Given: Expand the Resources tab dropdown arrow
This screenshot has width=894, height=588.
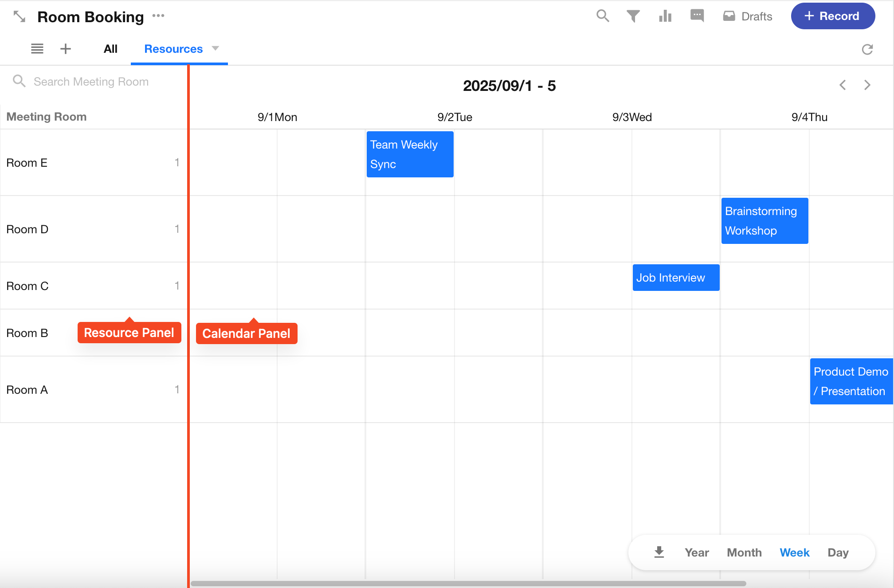Looking at the screenshot, I should (x=216, y=48).
